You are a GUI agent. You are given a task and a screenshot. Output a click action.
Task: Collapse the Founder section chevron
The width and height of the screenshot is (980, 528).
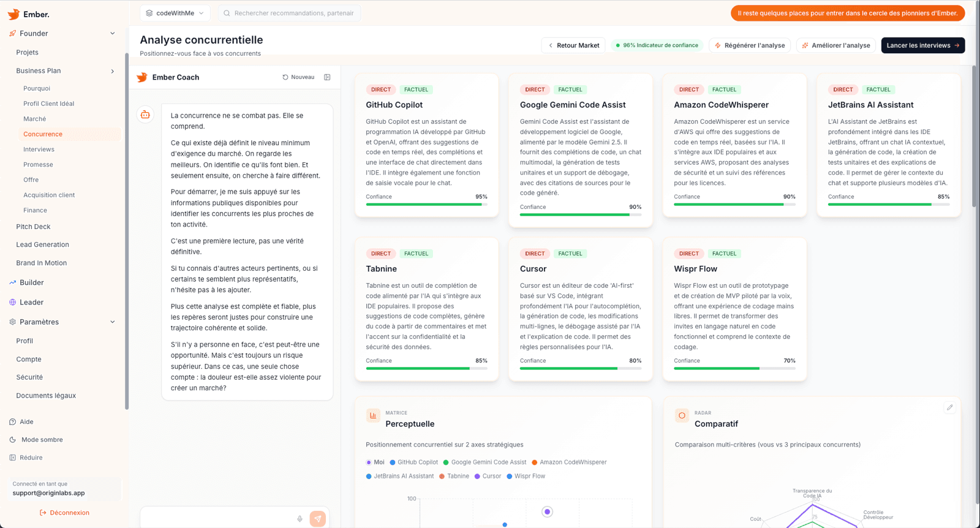113,34
